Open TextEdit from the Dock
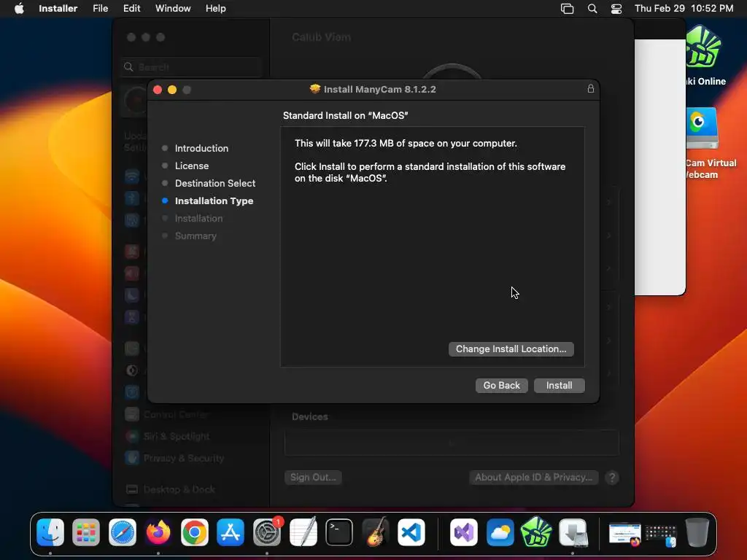Image resolution: width=747 pixels, height=560 pixels. click(x=303, y=532)
